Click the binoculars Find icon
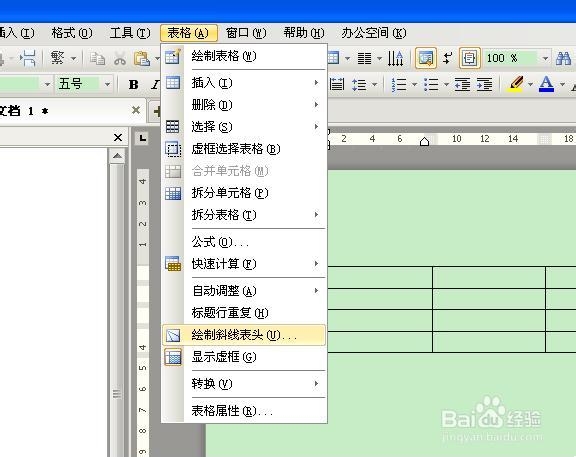 pos(564,58)
